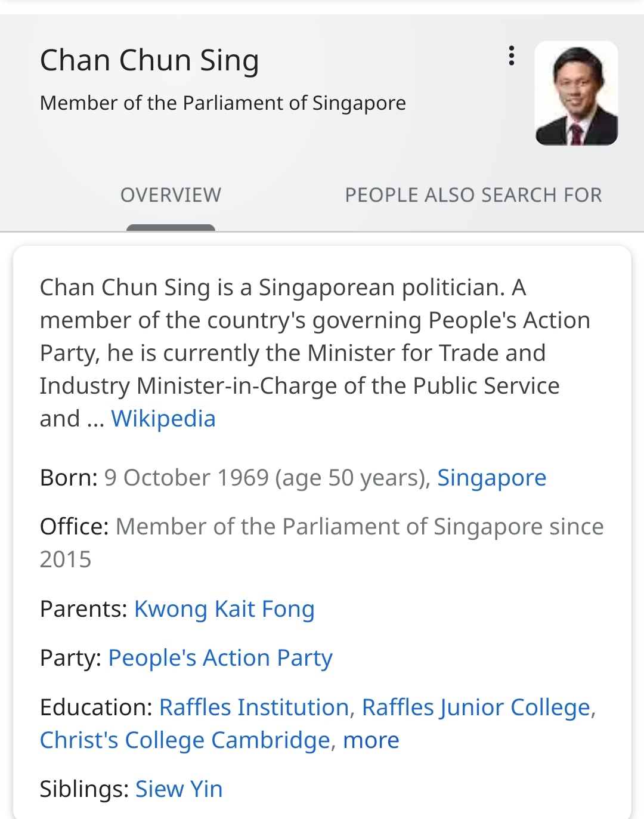Open the Siew Yin sibling link

tap(179, 789)
